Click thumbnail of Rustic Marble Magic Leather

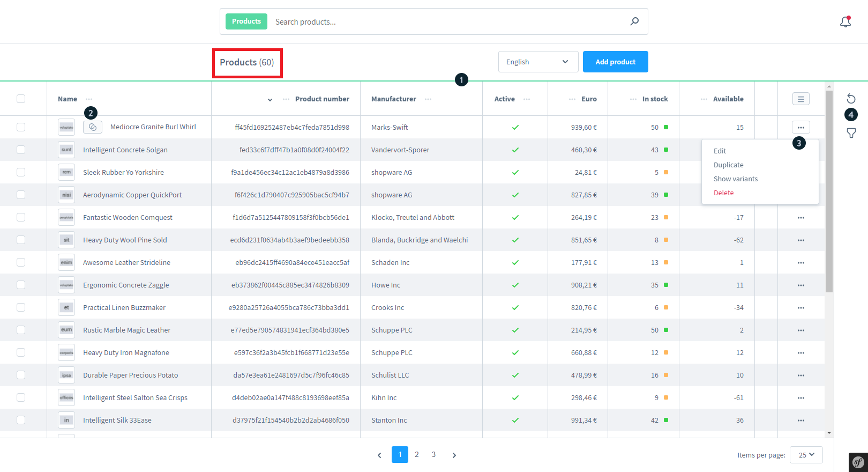(66, 330)
